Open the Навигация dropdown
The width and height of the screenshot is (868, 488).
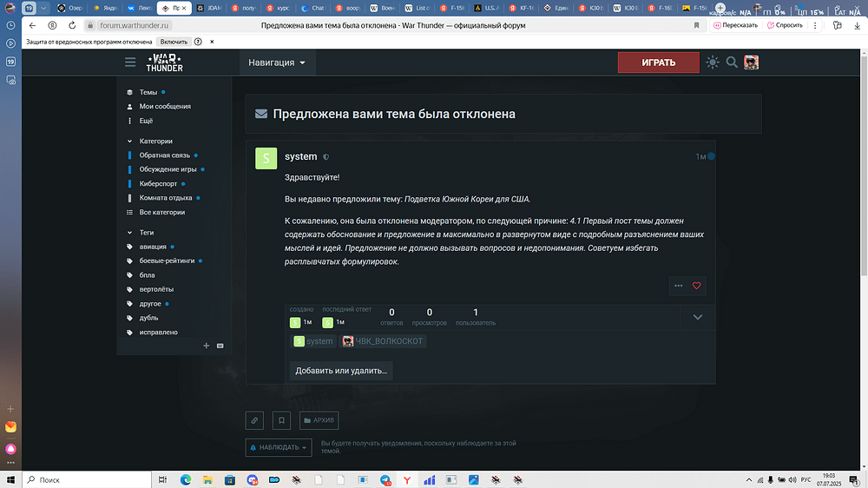tap(277, 63)
